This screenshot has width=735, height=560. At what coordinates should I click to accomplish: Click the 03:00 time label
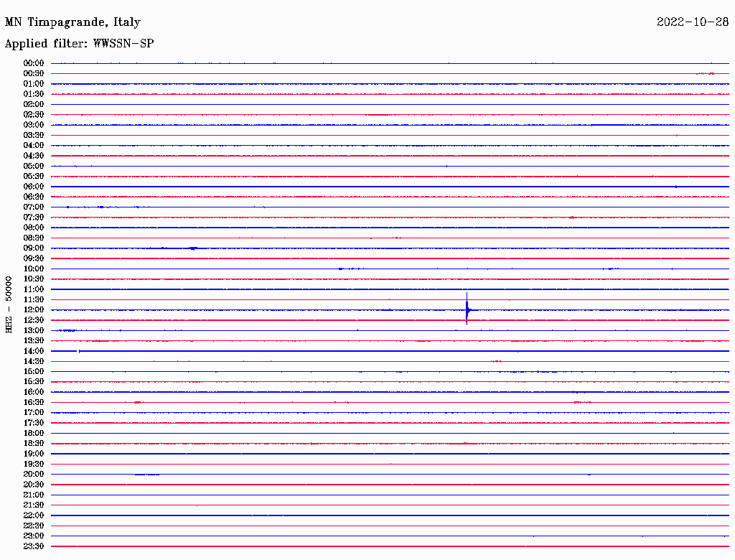(x=34, y=125)
